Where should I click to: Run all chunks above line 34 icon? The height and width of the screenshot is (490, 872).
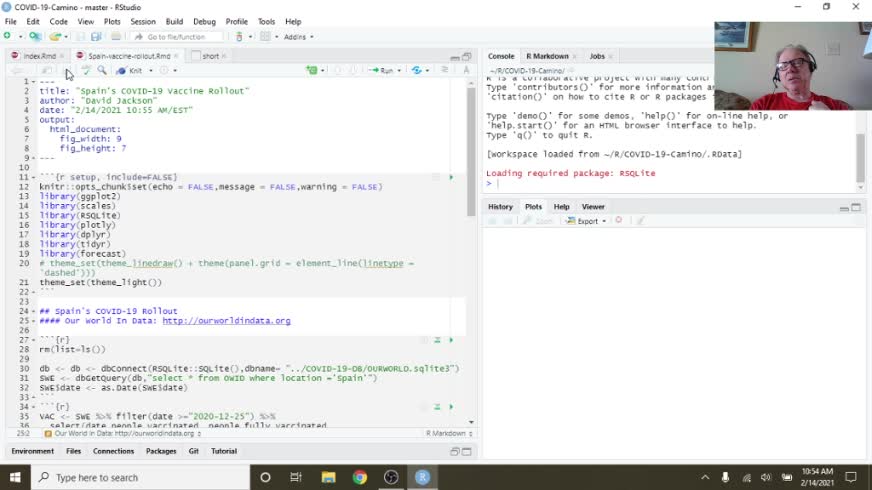click(x=437, y=407)
